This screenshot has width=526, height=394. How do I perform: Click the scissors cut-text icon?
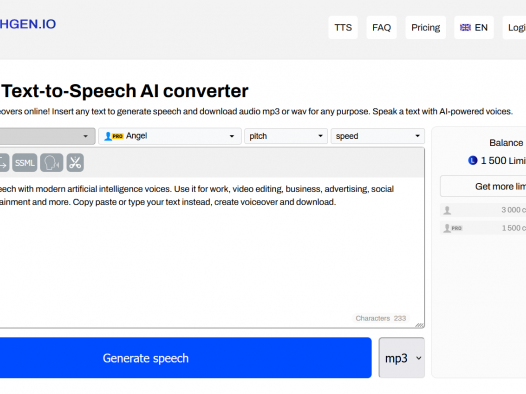click(x=75, y=163)
